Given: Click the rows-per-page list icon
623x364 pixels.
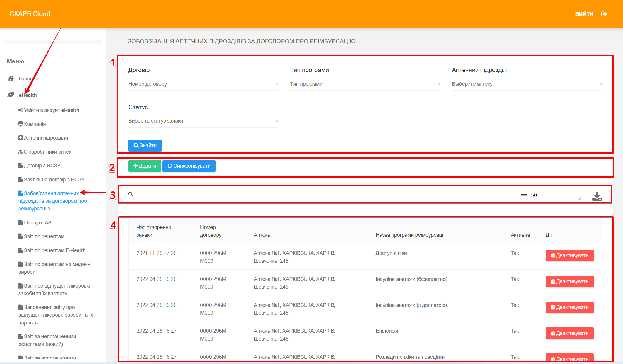Looking at the screenshot, I should (524, 195).
